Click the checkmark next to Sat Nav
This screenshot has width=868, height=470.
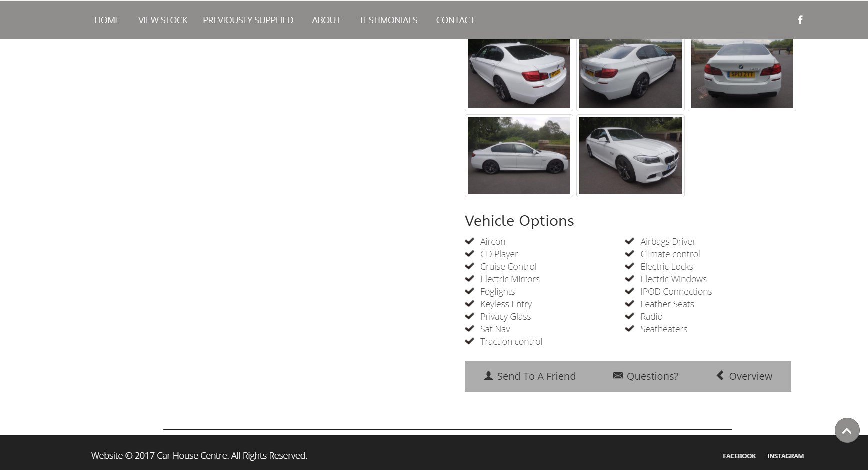[x=469, y=329]
